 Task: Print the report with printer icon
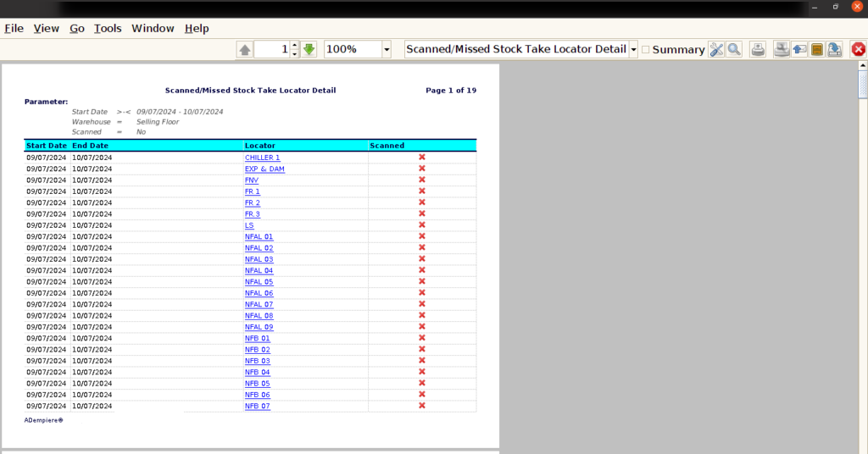(758, 49)
